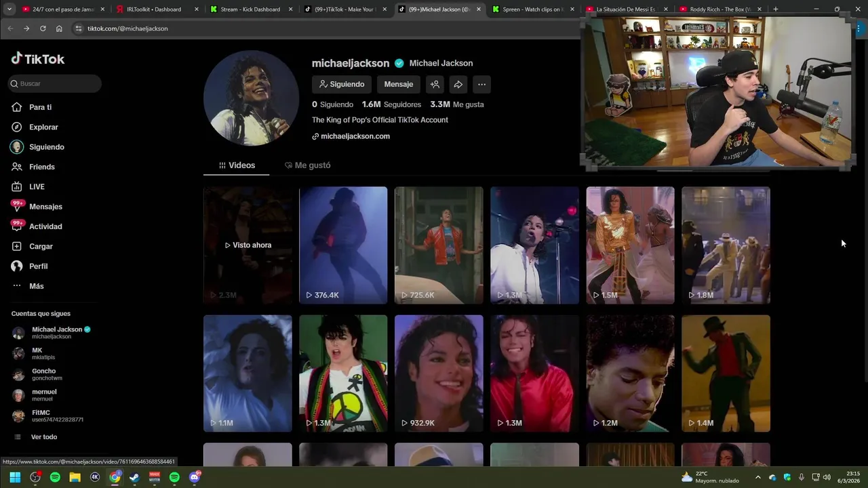Click the 1.6M Seguidores count
This screenshot has height=488, width=868.
[391, 104]
